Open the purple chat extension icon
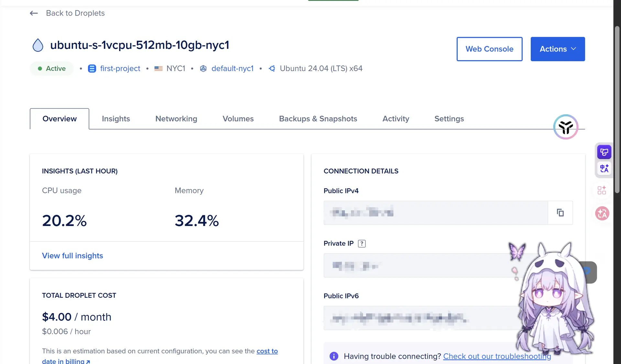 (604, 152)
